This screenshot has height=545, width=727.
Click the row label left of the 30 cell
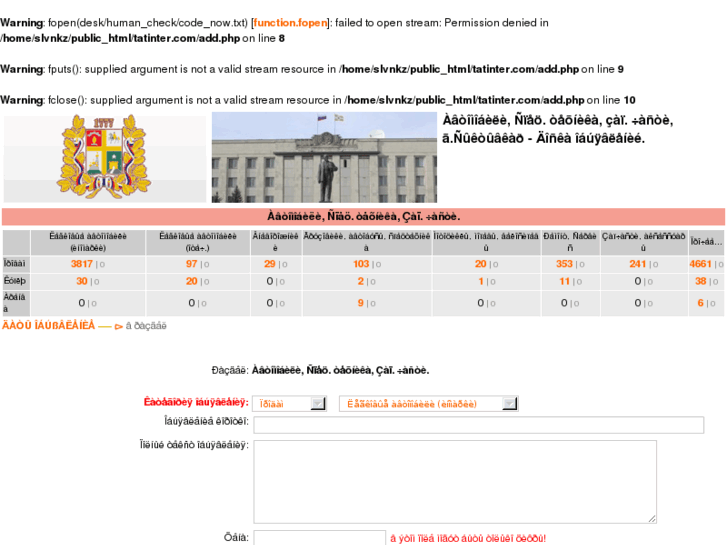coord(14,281)
